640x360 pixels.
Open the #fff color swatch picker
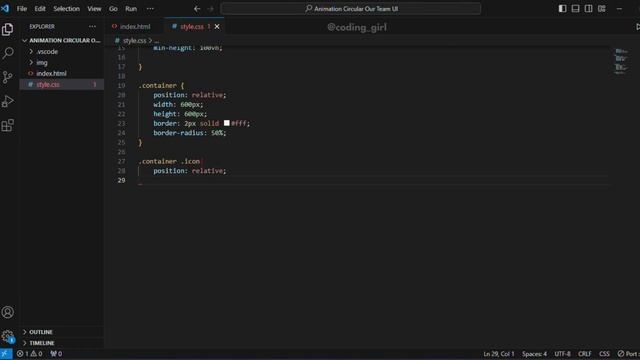tap(227, 123)
